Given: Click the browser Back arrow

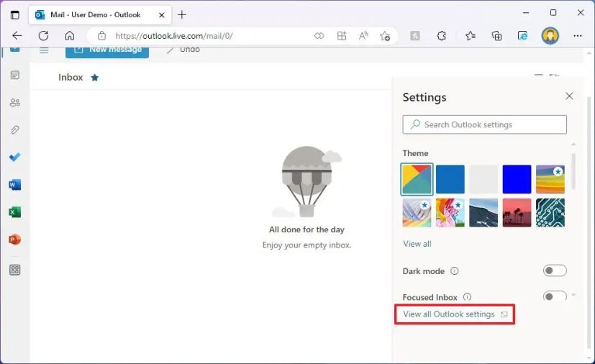Looking at the screenshot, I should click(17, 36).
